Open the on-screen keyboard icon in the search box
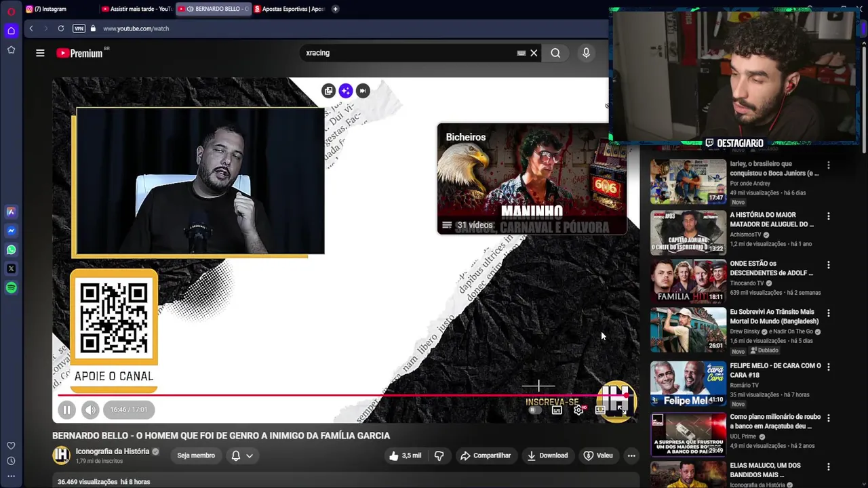The width and height of the screenshot is (868, 488). [x=521, y=53]
